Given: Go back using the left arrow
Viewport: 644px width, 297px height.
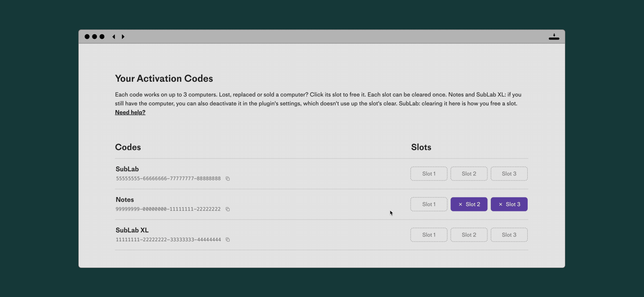Looking at the screenshot, I should tap(114, 37).
